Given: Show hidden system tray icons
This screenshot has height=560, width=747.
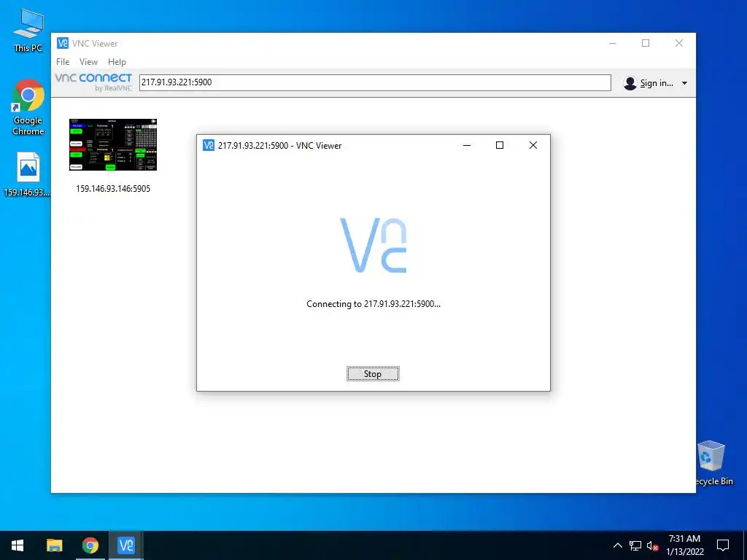Looking at the screenshot, I should 617,545.
